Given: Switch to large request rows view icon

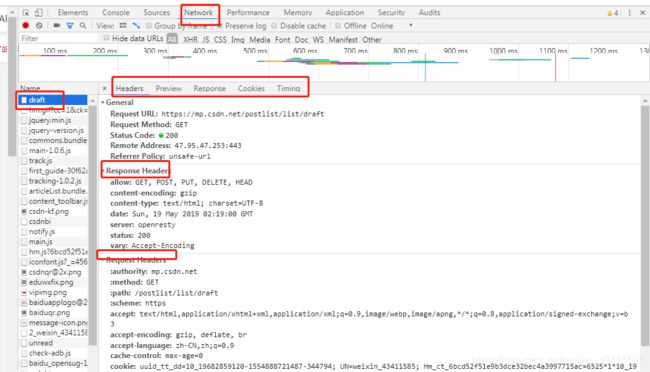Looking at the screenshot, I should [123, 26].
